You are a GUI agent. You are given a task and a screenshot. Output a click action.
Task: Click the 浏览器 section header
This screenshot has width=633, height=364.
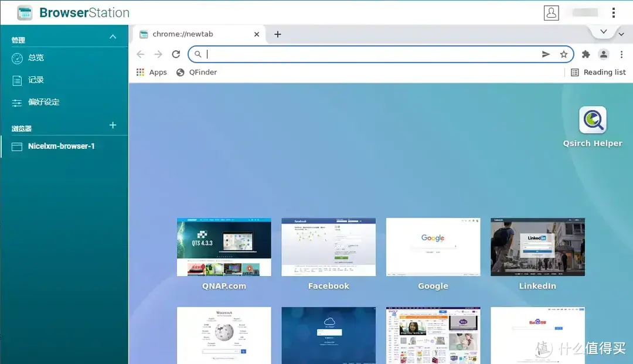[22, 129]
